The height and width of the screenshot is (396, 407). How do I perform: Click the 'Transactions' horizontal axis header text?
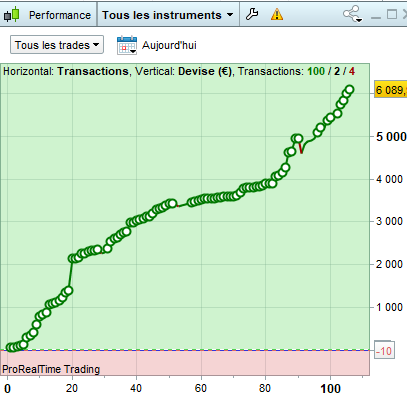point(93,71)
